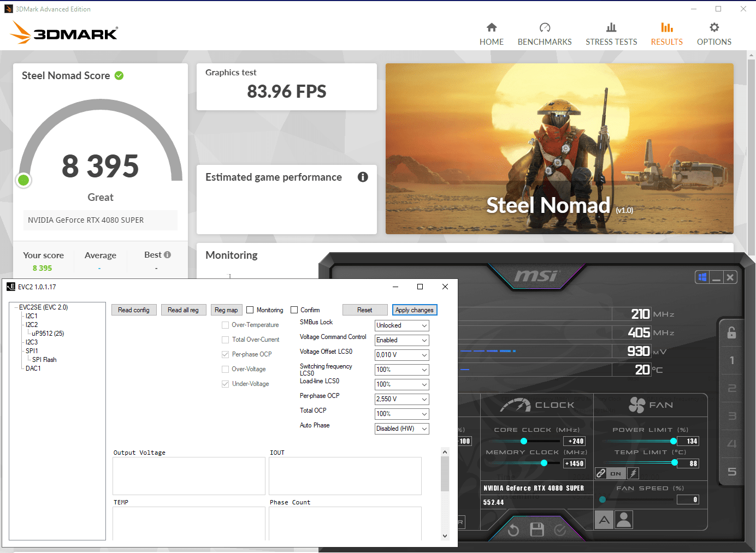Image resolution: width=756 pixels, height=553 pixels.
Task: Click the Afterburner profile lock icon
Action: point(732,332)
